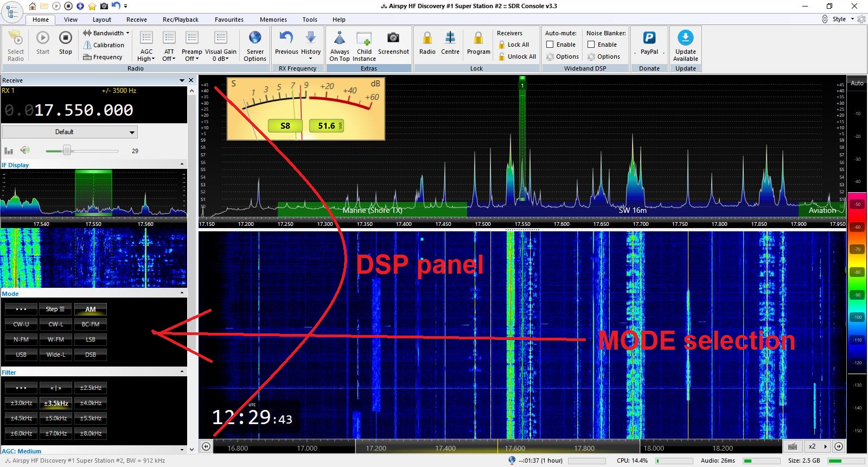Click the Screenshot camera icon

(x=393, y=38)
